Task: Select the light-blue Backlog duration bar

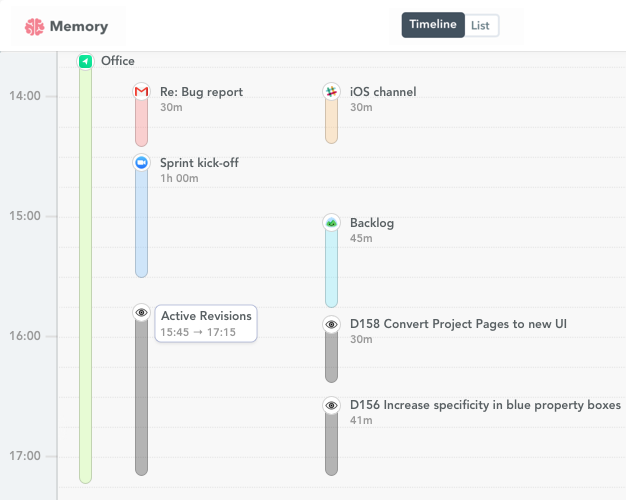Action: click(x=331, y=268)
